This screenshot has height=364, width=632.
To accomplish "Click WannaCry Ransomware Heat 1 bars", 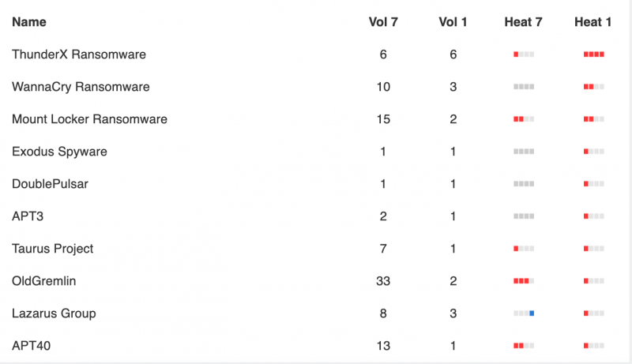I will [594, 87].
